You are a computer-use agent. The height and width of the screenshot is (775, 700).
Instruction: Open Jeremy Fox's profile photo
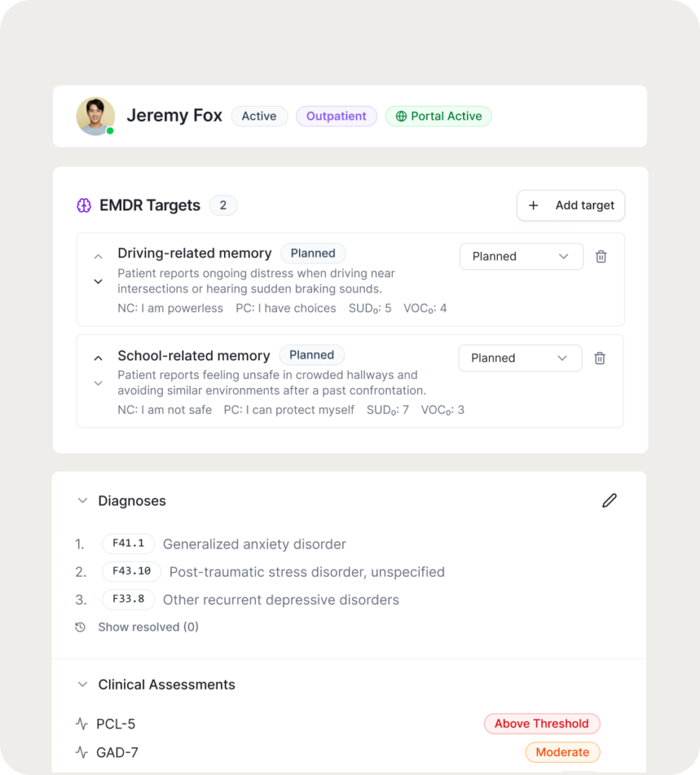click(95, 116)
